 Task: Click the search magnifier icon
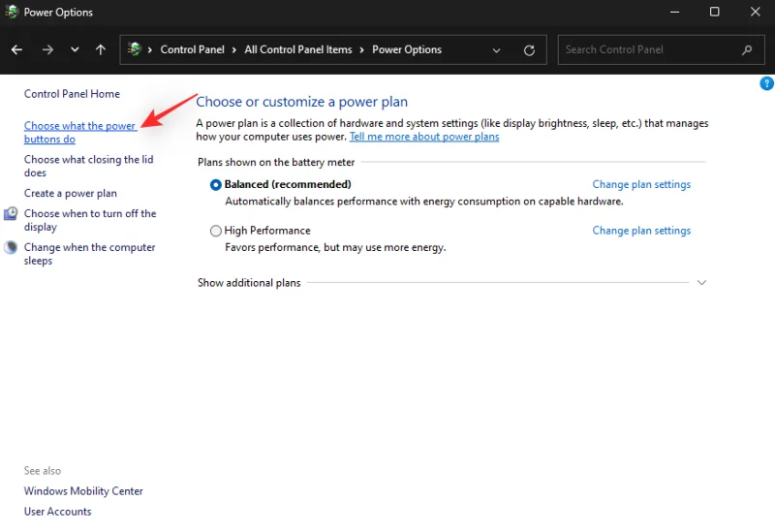[x=746, y=49]
